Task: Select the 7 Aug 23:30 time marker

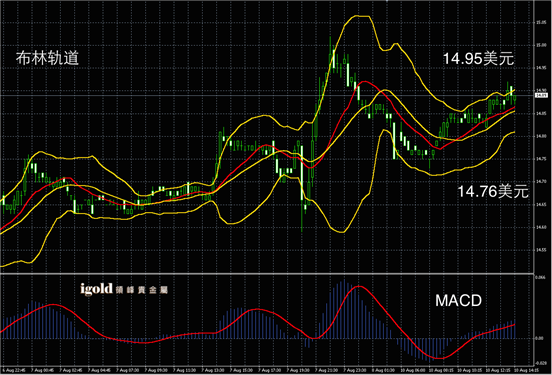Action: (x=355, y=370)
